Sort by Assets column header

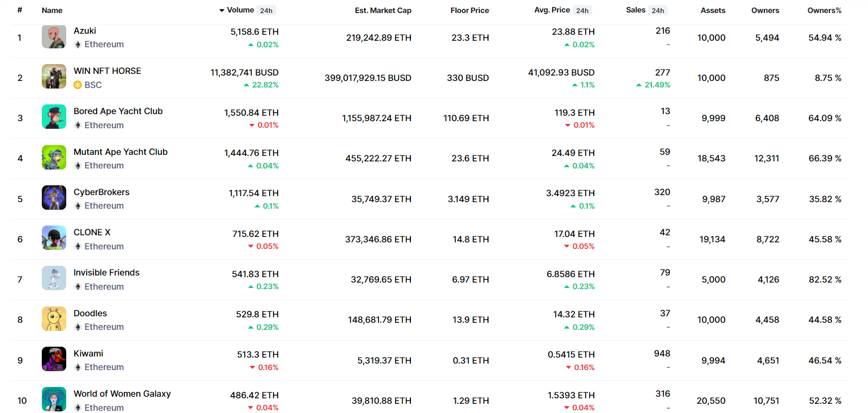click(713, 10)
